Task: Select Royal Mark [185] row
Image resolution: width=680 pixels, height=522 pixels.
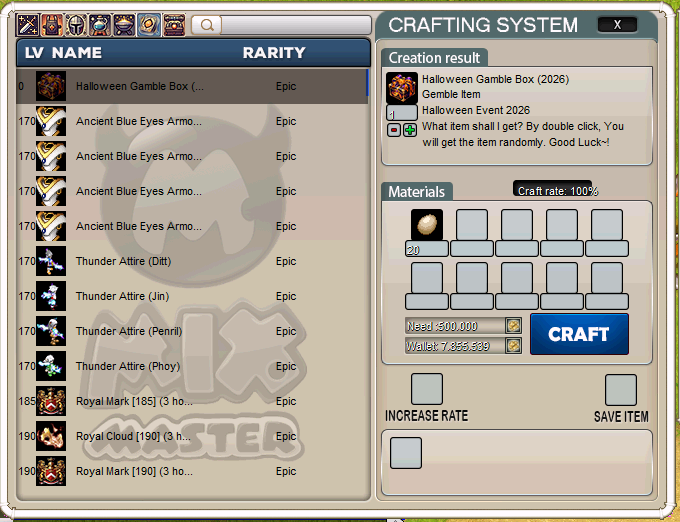Action: 193,401
